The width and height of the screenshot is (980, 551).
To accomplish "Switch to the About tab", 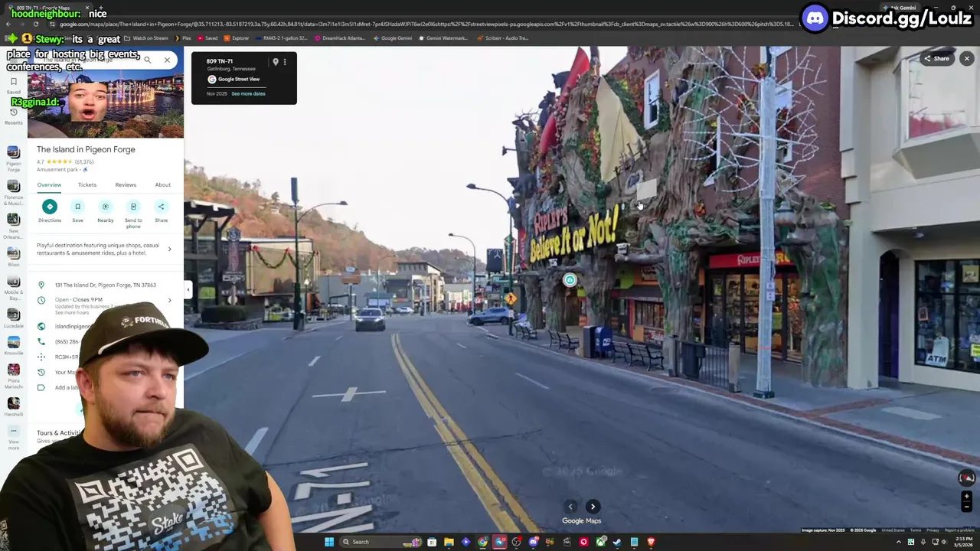I will coord(163,184).
